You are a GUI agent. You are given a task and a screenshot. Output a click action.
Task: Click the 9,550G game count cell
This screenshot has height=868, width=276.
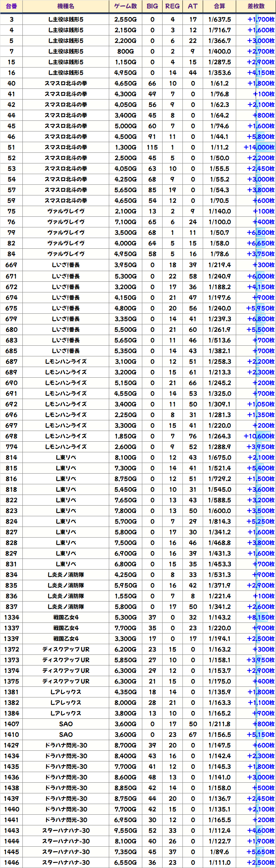click(126, 831)
